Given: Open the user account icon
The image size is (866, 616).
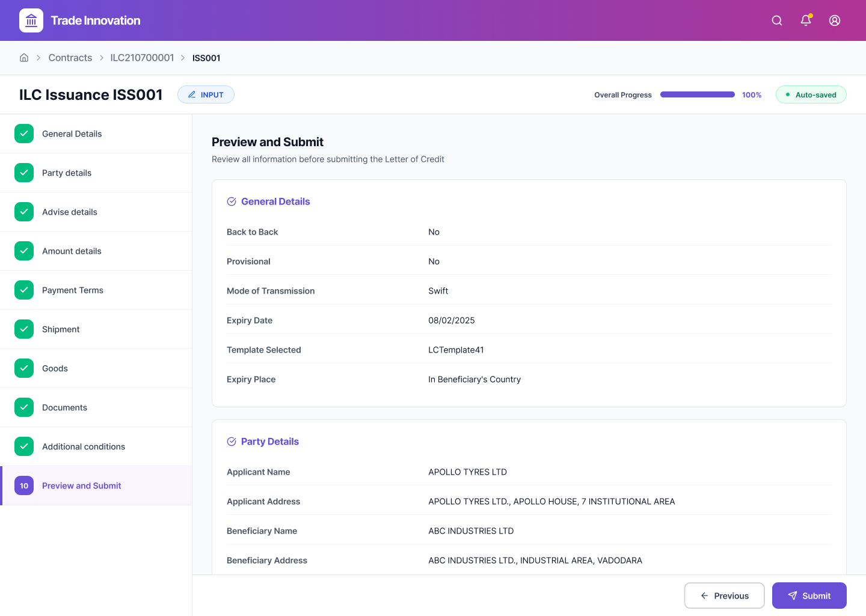Looking at the screenshot, I should point(834,20).
